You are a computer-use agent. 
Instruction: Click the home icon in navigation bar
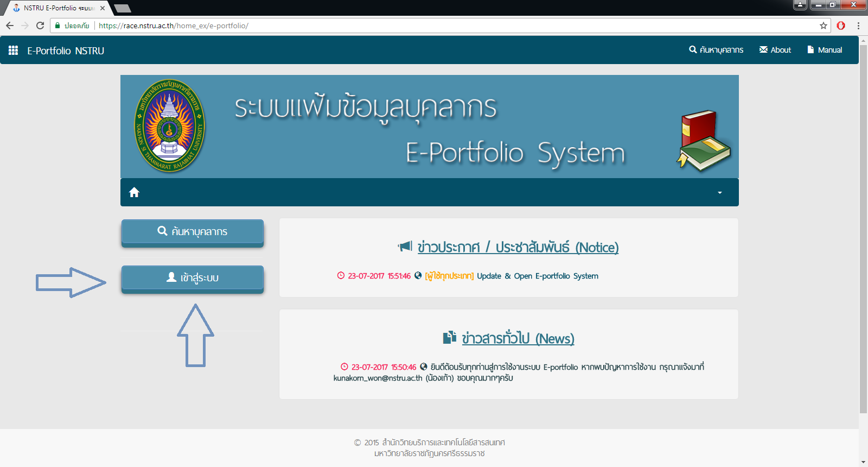(x=134, y=192)
